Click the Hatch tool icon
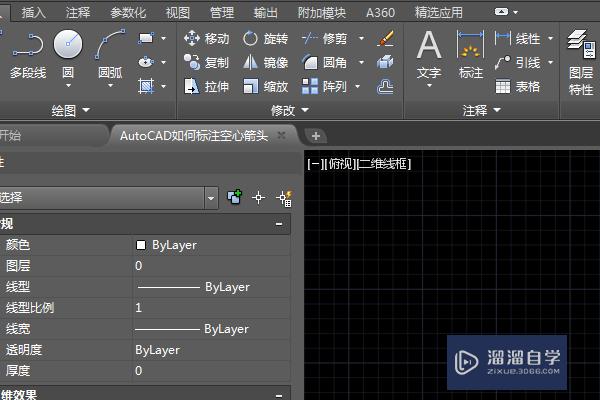Viewport: 600px width, 400px height. click(146, 86)
